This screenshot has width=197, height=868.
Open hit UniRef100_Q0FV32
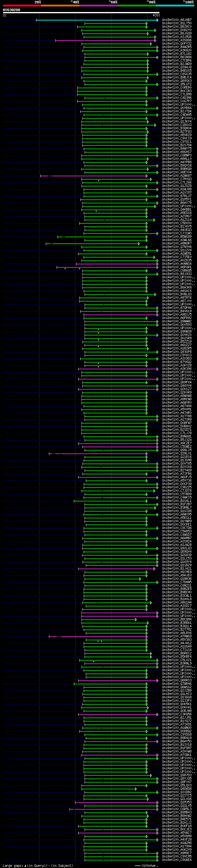tap(177, 44)
